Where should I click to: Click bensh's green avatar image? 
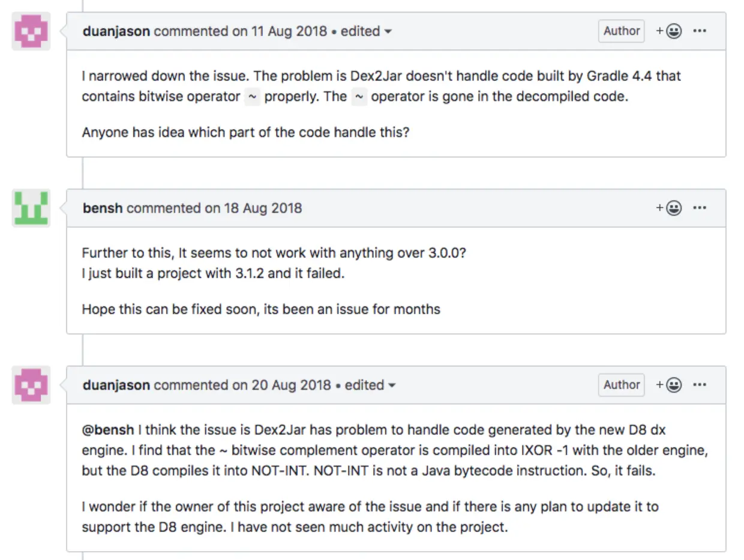[x=31, y=208]
